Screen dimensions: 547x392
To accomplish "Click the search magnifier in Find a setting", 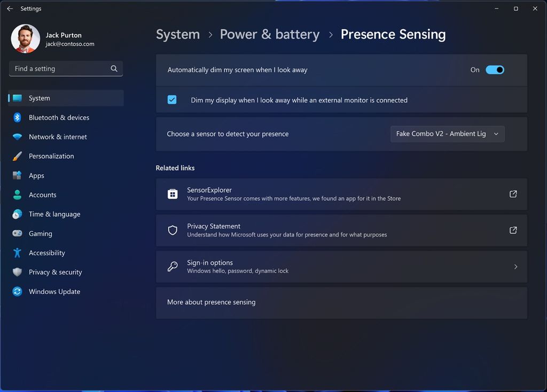I will [x=114, y=68].
